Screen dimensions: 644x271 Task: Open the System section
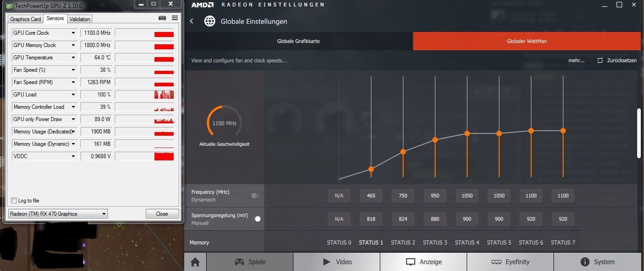(597, 262)
